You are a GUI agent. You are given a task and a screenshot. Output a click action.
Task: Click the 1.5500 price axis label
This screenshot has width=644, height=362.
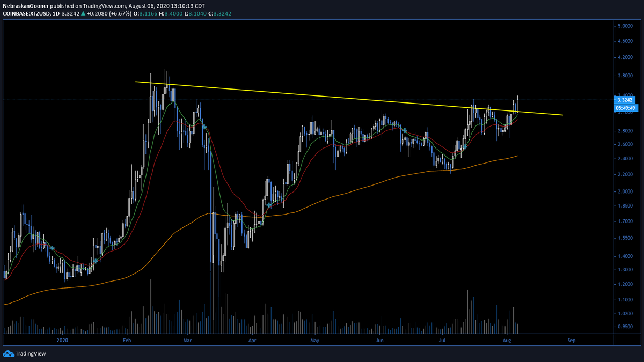pos(625,238)
